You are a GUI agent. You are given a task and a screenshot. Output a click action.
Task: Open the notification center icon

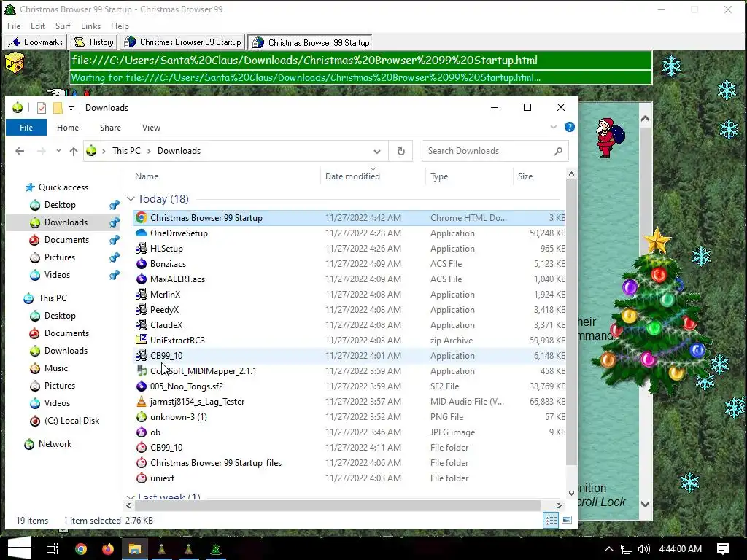[x=723, y=549]
